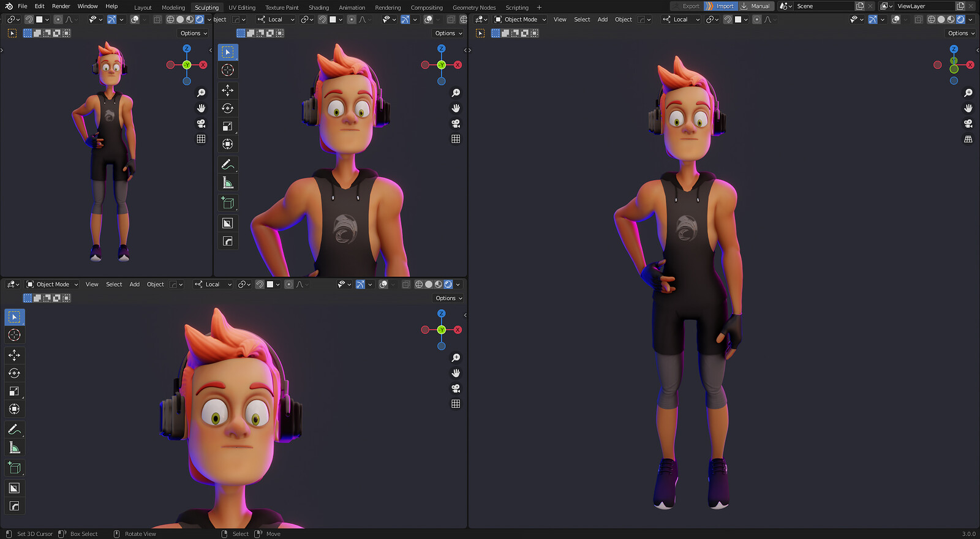Select the Cursor tool in top-middle viewport
Image resolution: width=980 pixels, height=539 pixels.
(228, 70)
